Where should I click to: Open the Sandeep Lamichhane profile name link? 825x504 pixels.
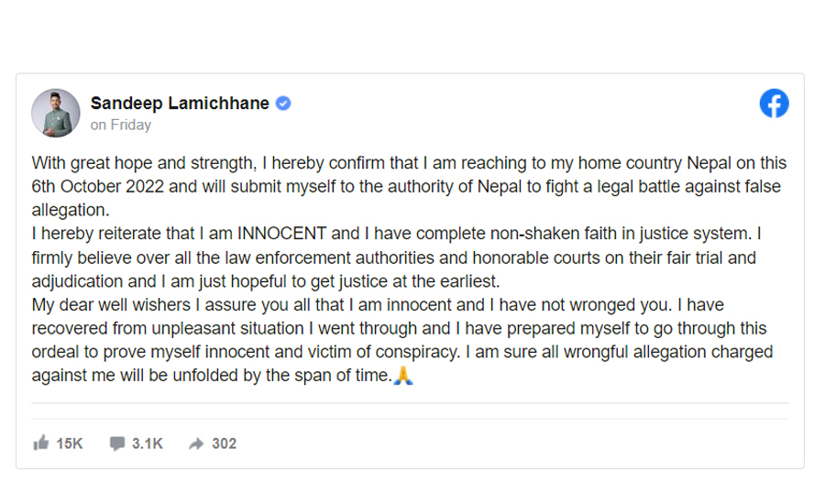[x=180, y=104]
